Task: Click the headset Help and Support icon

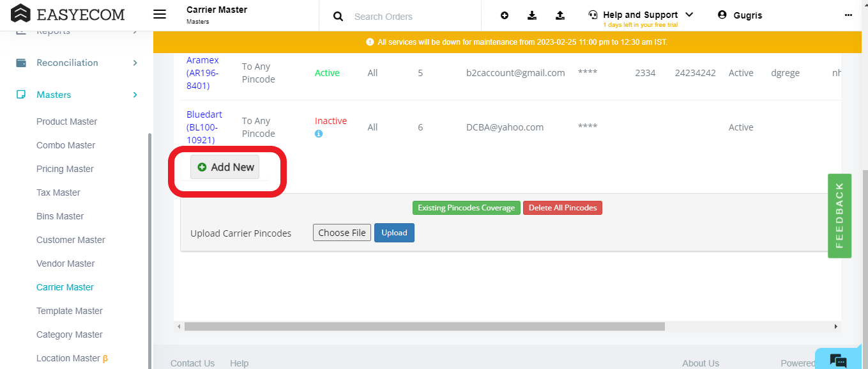Action: (593, 15)
